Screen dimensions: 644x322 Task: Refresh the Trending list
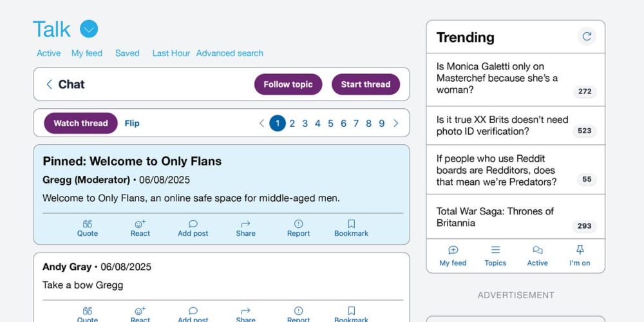[x=587, y=37]
